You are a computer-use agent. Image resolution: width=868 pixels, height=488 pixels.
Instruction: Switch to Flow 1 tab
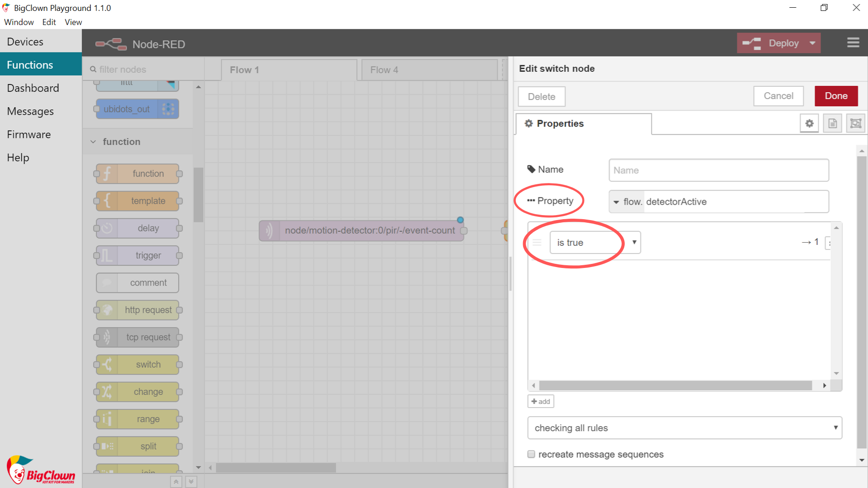click(x=289, y=70)
